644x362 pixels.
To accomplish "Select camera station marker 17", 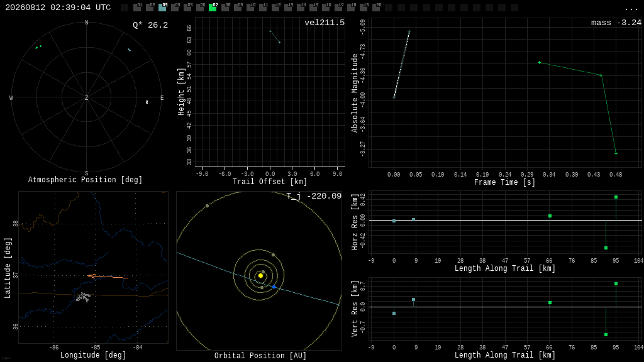I will coord(339,7).
